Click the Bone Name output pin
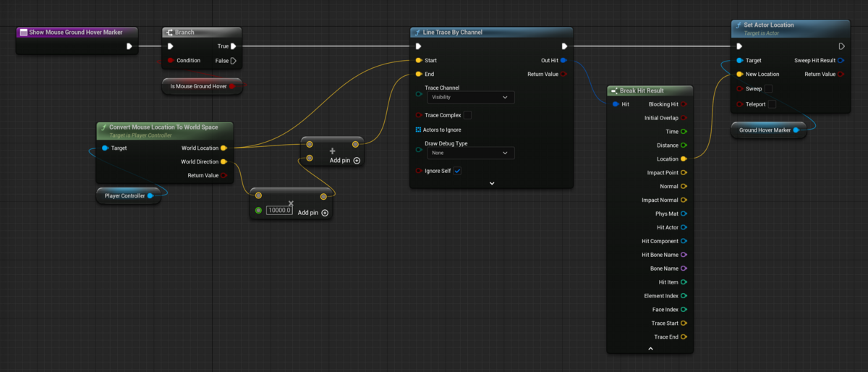The image size is (868, 372). [684, 269]
